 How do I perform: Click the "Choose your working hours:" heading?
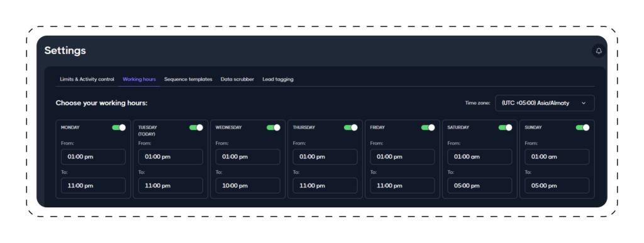coord(101,103)
